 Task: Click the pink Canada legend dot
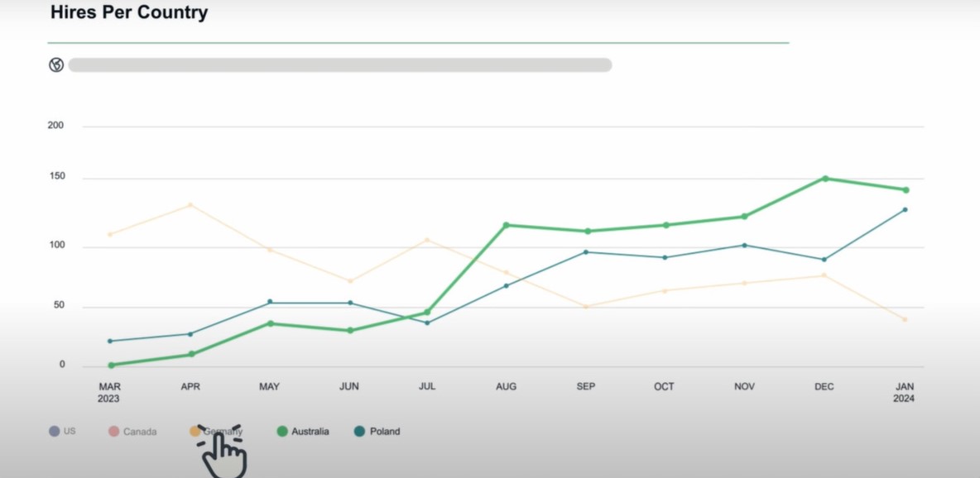(x=114, y=432)
